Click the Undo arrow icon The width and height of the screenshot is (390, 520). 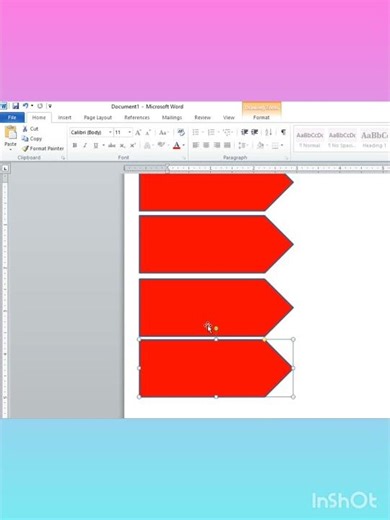tap(26, 106)
